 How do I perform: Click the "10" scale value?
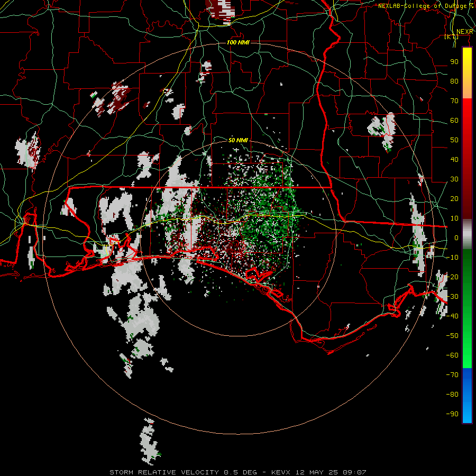click(x=454, y=218)
